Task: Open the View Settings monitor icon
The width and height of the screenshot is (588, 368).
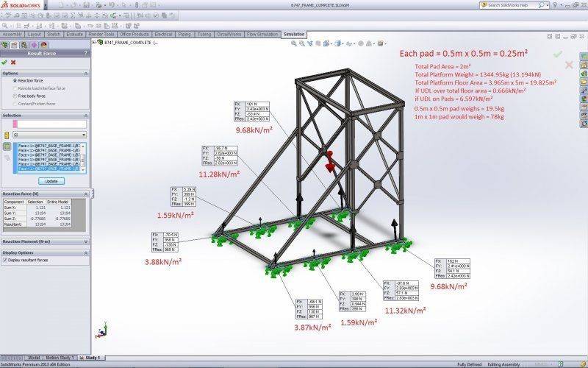Action: click(x=380, y=43)
